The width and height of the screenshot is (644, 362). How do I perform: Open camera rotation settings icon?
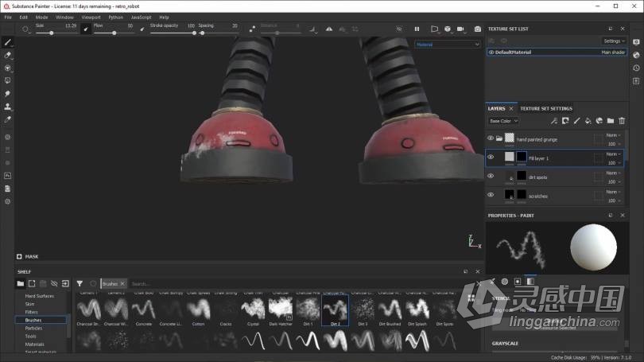(x=460, y=29)
